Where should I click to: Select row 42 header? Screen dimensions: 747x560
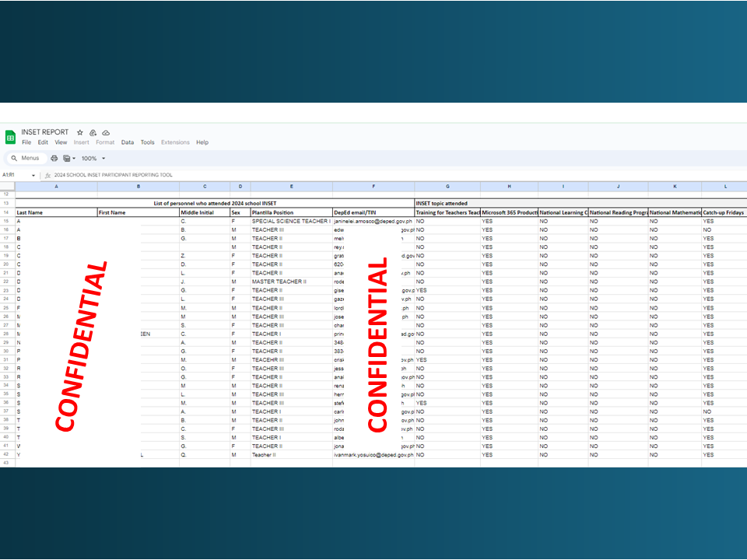(x=7, y=455)
